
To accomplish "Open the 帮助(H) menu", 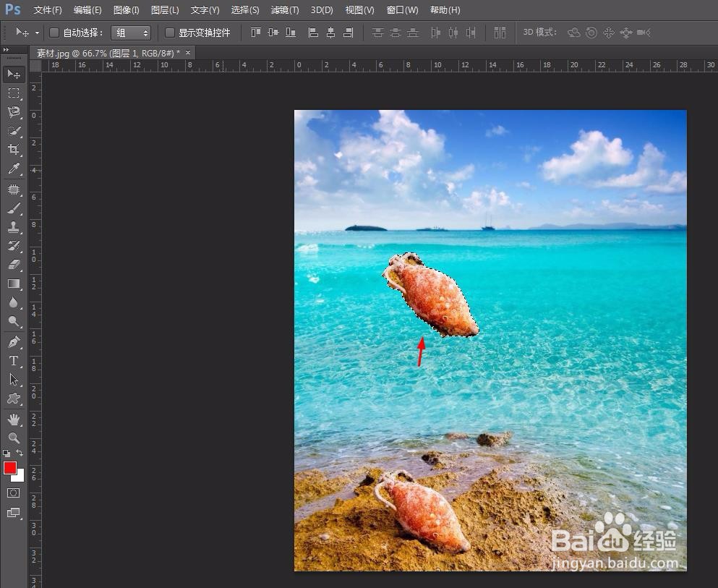I will coord(445,9).
